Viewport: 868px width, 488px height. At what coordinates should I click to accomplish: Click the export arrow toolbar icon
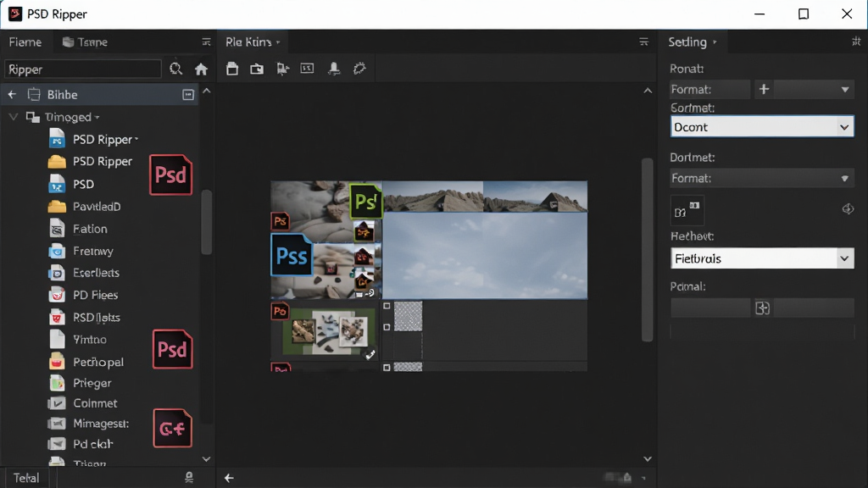[x=282, y=69]
